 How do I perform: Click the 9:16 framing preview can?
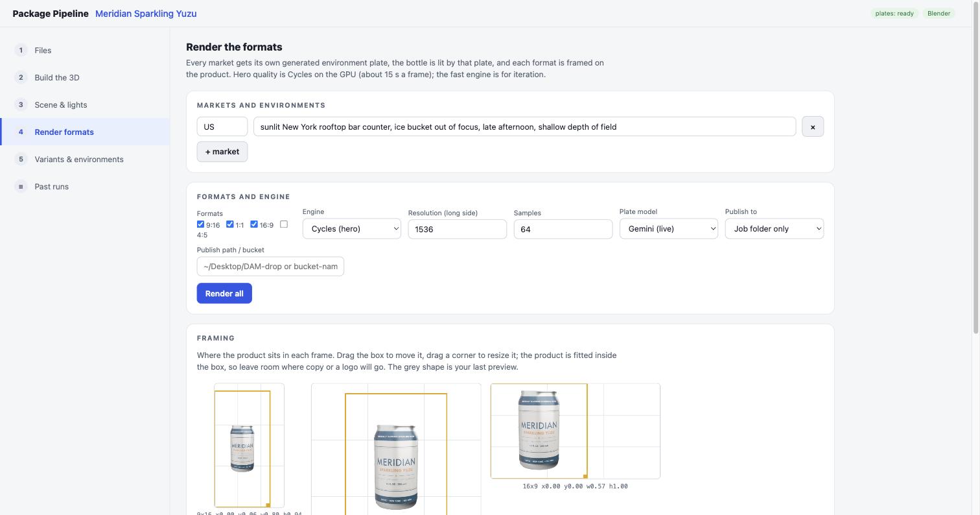point(242,448)
